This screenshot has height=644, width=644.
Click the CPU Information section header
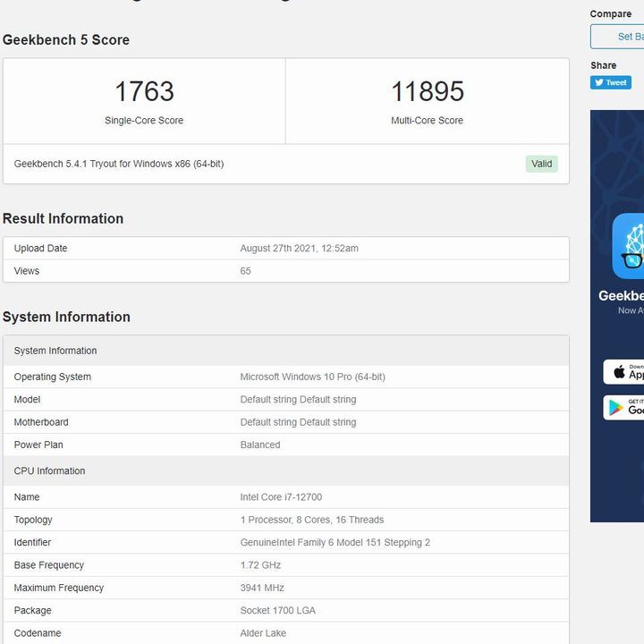(x=286, y=470)
